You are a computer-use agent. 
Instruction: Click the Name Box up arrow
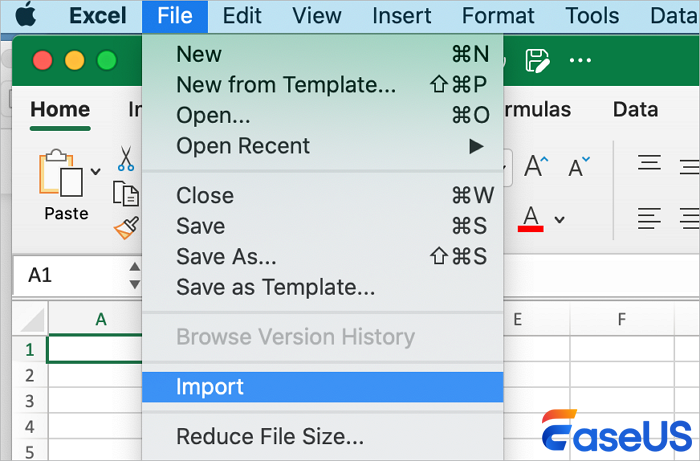pyautogui.click(x=135, y=267)
